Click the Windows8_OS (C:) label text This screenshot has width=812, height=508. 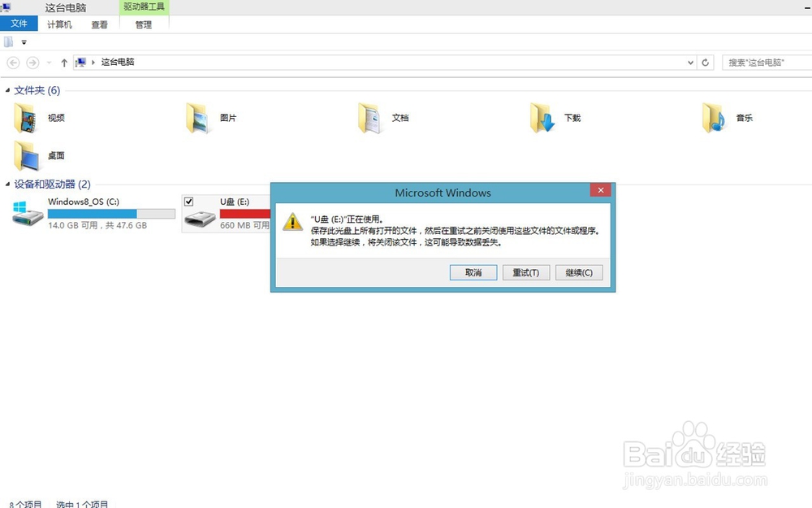coord(84,202)
